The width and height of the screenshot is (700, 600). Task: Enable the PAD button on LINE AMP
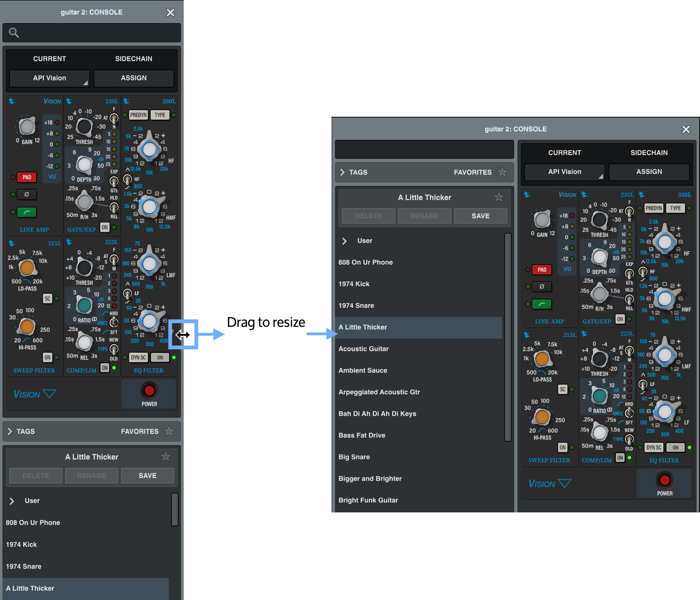click(x=26, y=177)
